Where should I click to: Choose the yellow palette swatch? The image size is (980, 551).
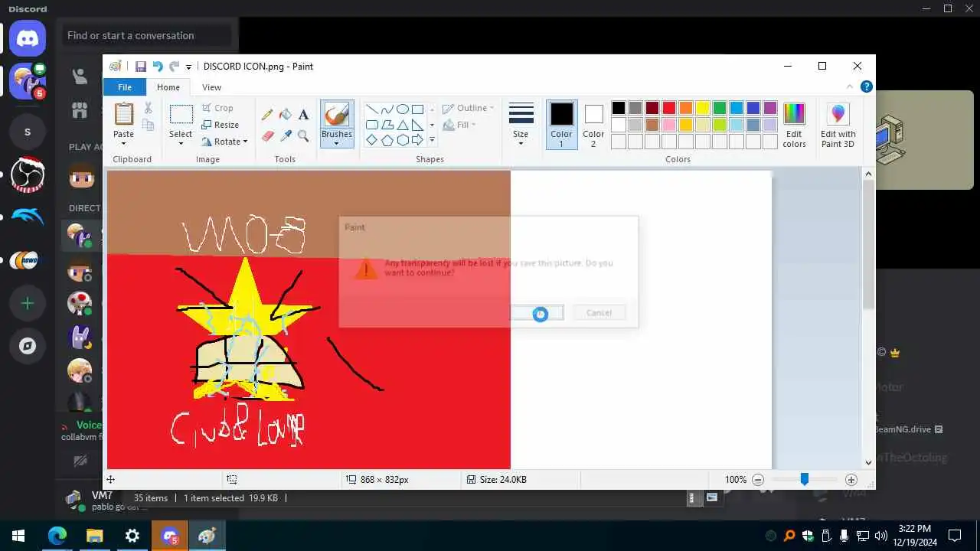(703, 108)
